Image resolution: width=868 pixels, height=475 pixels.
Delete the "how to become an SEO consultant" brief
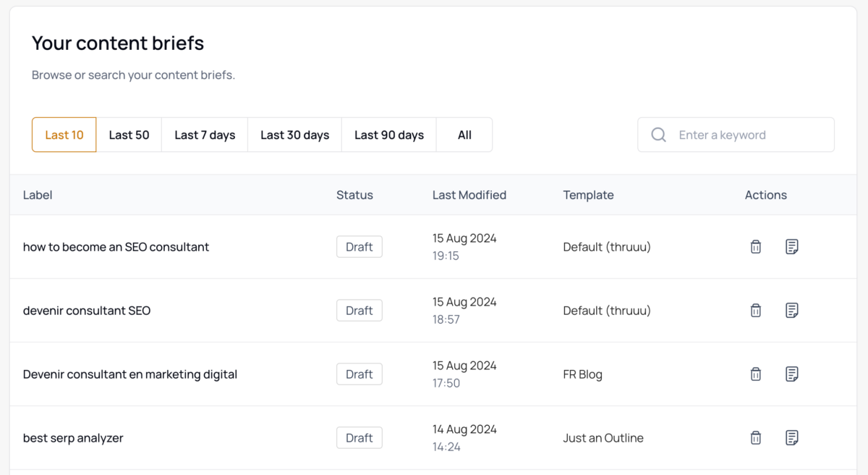[x=755, y=246]
